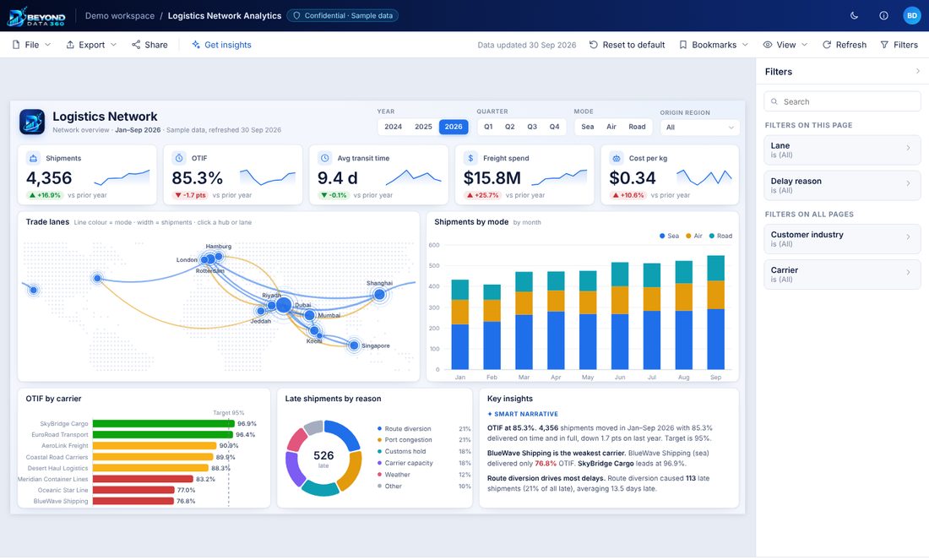Open the BD user avatar
929x560 pixels.
(x=912, y=16)
